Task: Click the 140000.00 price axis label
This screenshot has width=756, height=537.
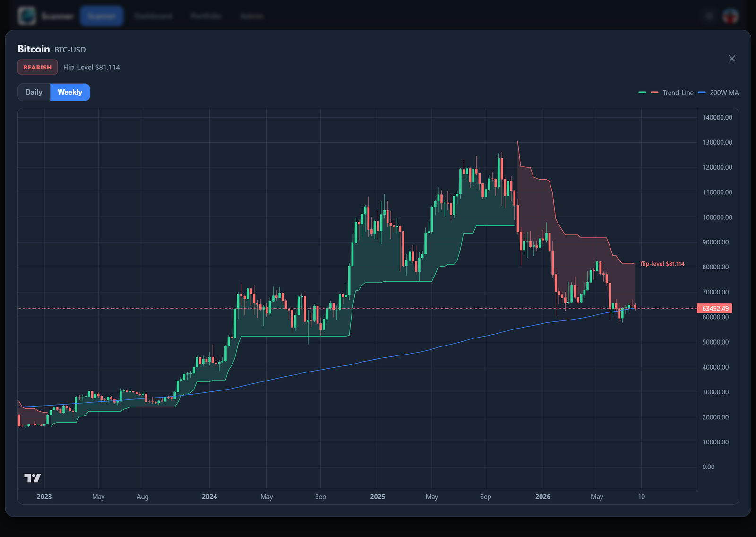Action: tap(717, 117)
